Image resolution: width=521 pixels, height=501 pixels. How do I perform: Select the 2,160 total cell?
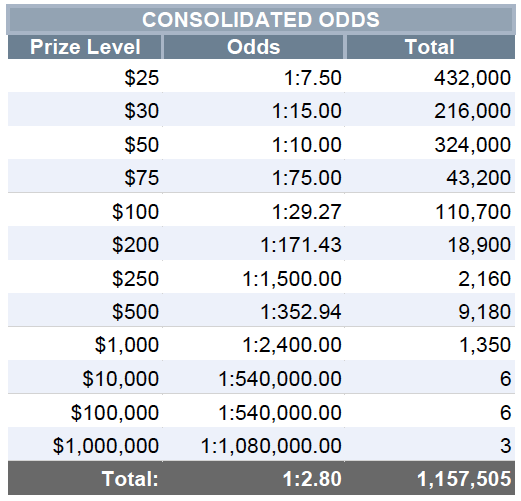click(x=430, y=277)
